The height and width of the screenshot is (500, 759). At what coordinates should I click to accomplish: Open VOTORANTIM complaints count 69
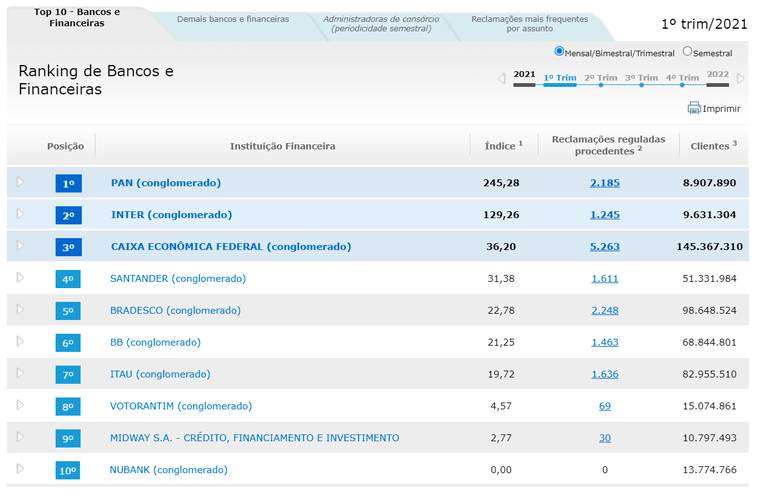[605, 406]
